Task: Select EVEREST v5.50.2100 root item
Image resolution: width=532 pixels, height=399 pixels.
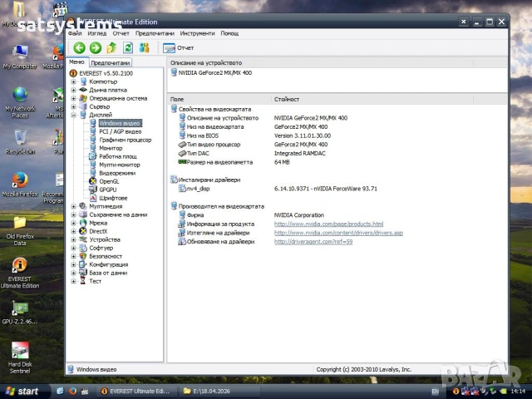Action: pyautogui.click(x=106, y=73)
